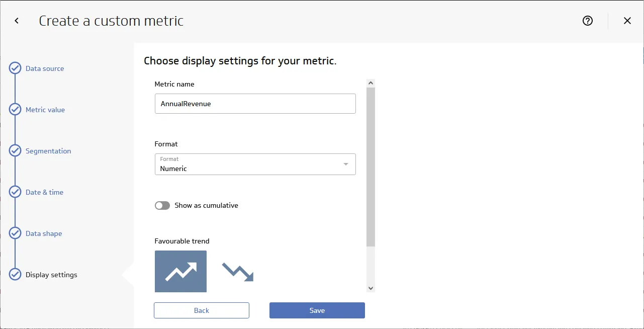Viewport: 644px width, 329px height.
Task: Click inside the Metric name field
Action: 255,104
